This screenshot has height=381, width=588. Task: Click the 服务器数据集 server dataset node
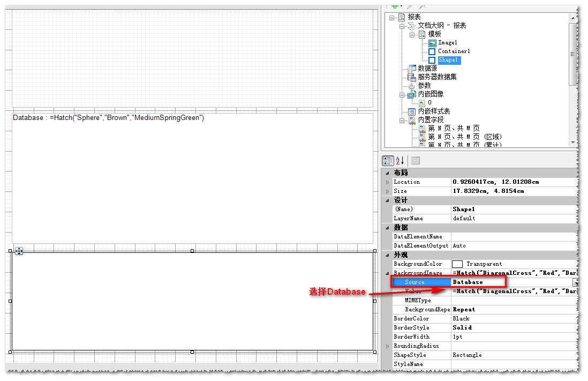[x=437, y=77]
